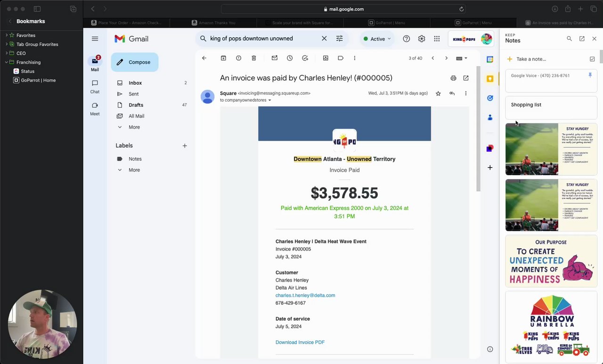Open the Notes label
Viewport: 603px width, 364px height.
pos(135,159)
